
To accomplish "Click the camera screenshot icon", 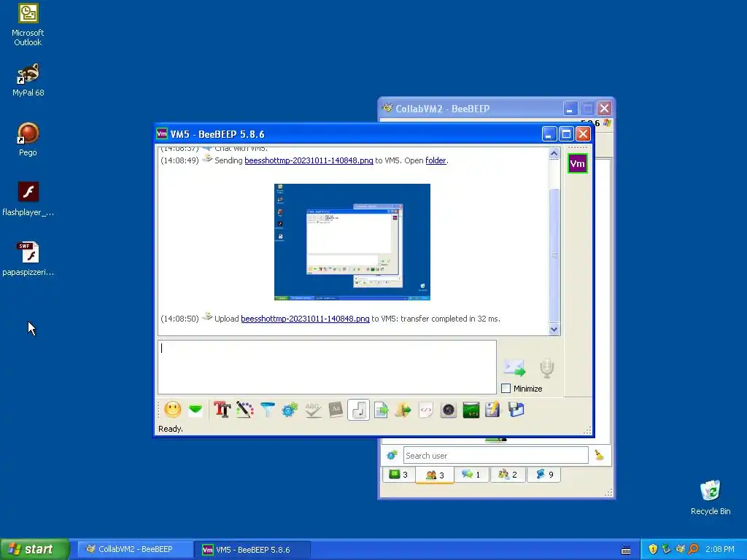I will [x=449, y=410].
